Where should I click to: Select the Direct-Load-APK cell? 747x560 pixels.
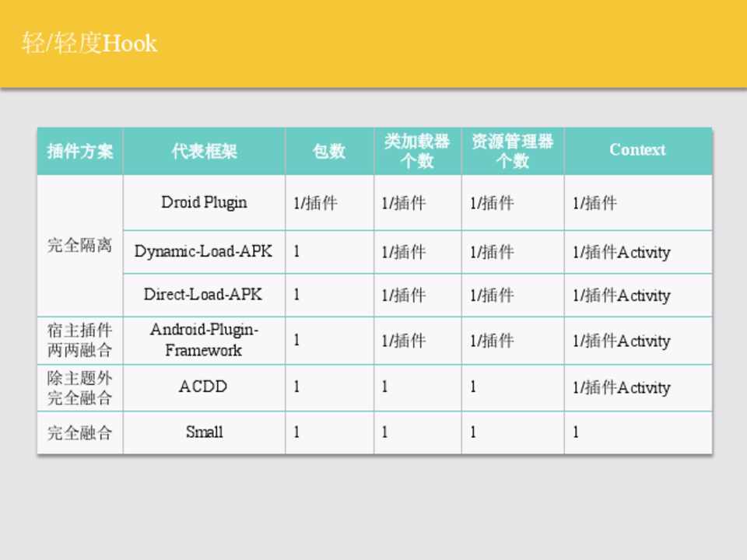tap(204, 295)
